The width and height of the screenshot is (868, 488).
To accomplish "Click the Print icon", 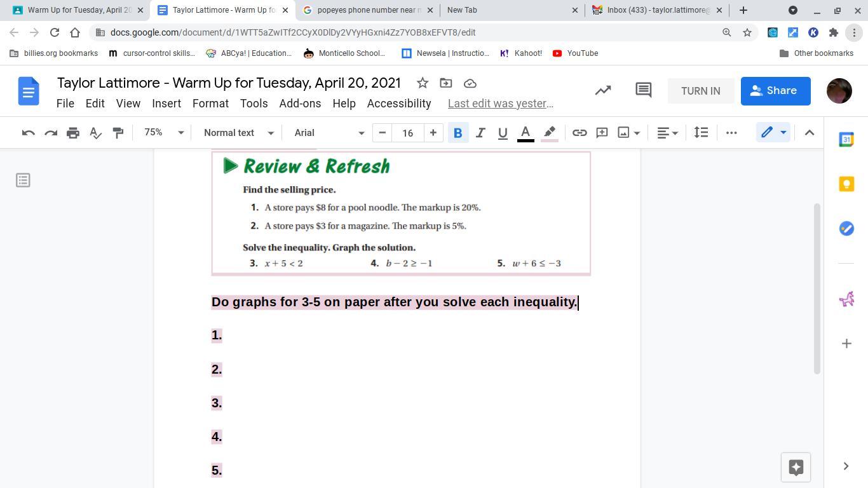I will click(x=73, y=133).
